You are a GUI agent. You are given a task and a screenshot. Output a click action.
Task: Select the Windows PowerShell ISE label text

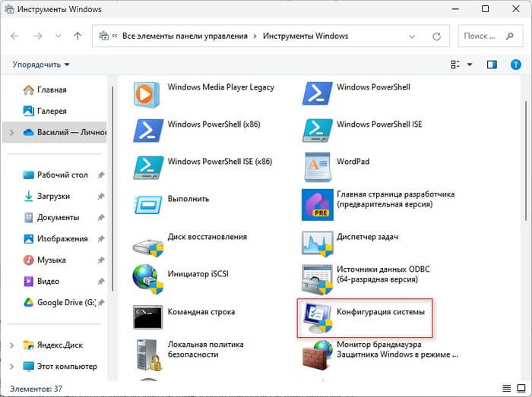point(379,124)
